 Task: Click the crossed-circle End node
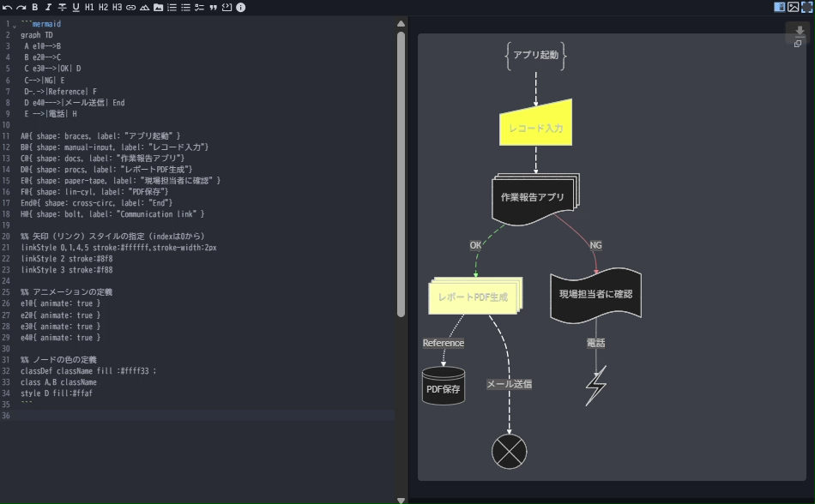coord(510,452)
